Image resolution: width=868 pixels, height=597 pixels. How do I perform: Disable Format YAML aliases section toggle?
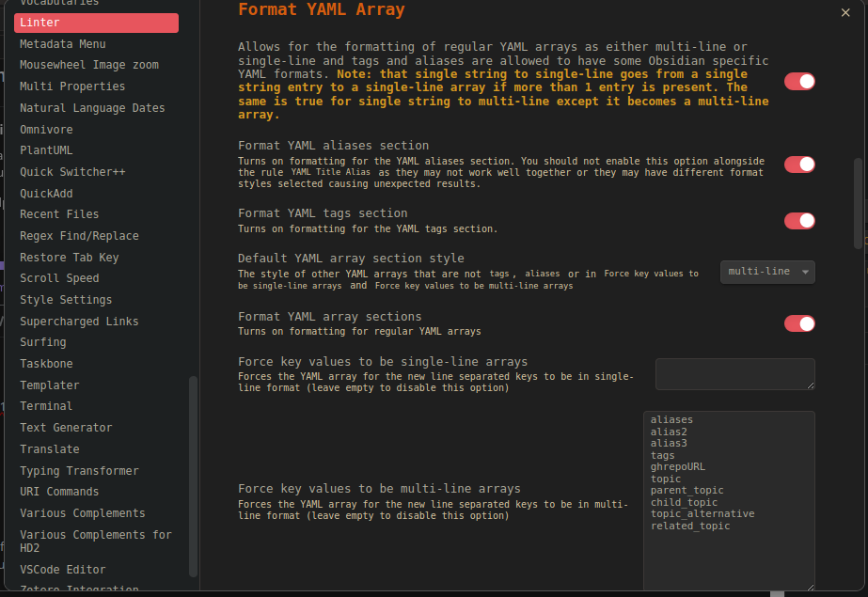(799, 165)
